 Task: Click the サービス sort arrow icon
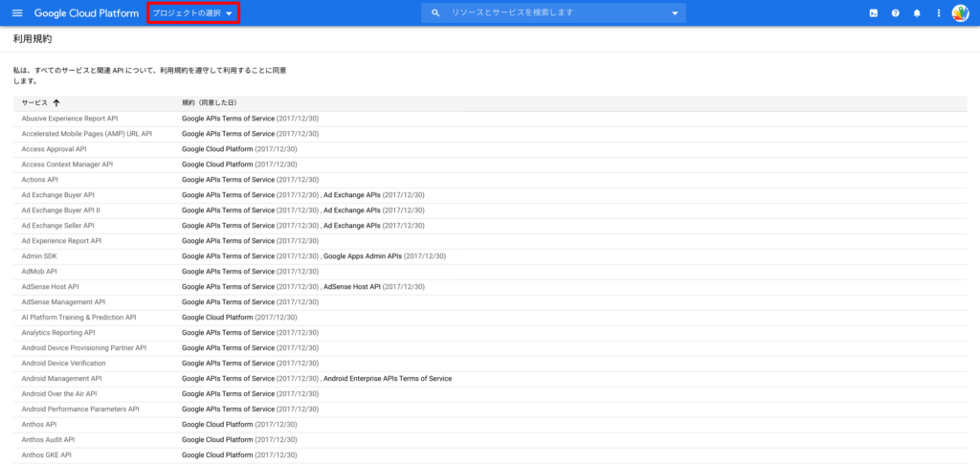pos(56,102)
